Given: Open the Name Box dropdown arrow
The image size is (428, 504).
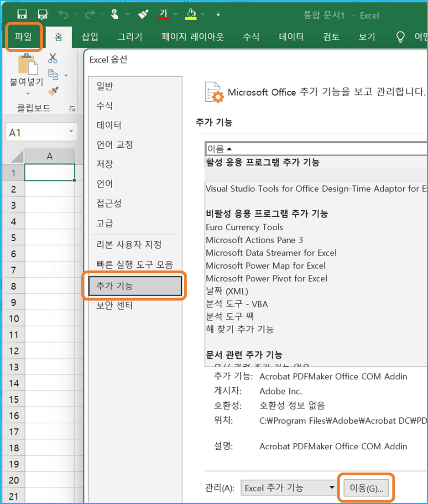Looking at the screenshot, I should click(71, 131).
